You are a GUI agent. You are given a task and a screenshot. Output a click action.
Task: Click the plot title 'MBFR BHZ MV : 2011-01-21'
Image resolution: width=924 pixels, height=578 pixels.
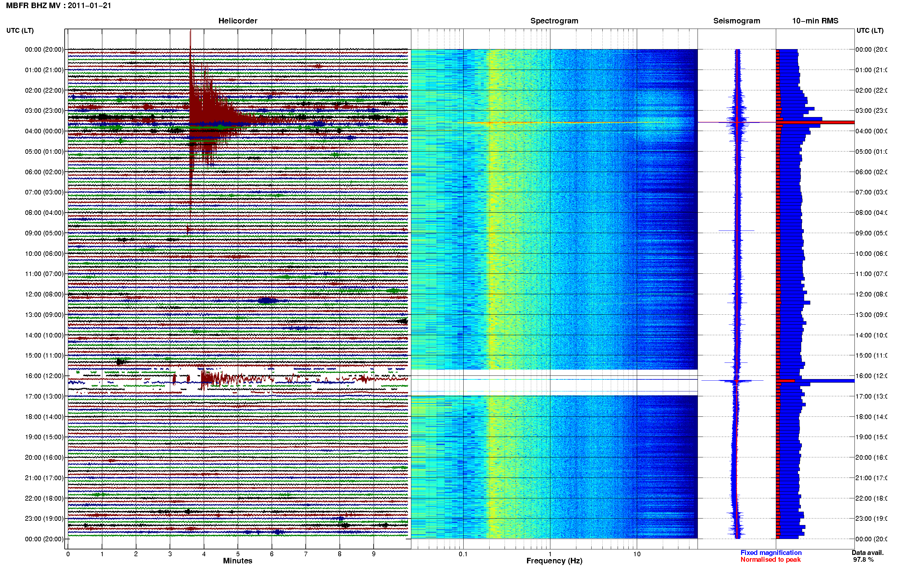click(x=58, y=6)
